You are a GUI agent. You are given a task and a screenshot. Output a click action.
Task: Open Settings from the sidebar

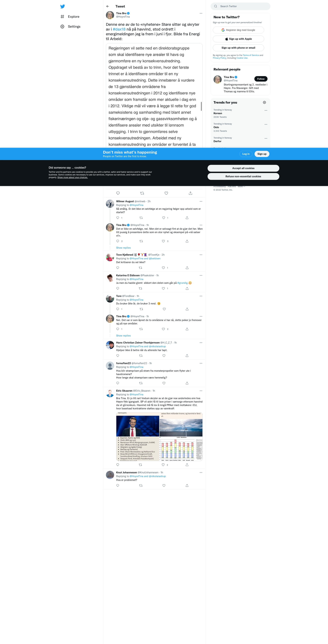70,26
